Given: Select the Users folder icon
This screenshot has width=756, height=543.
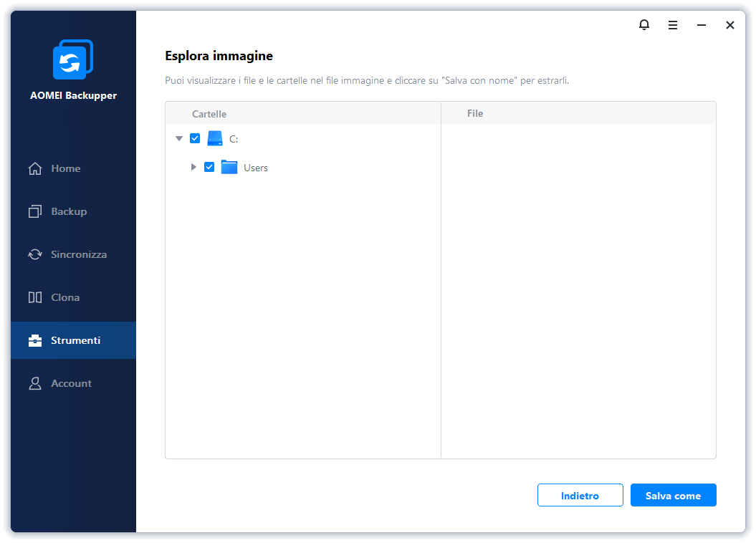Looking at the screenshot, I should coord(229,167).
